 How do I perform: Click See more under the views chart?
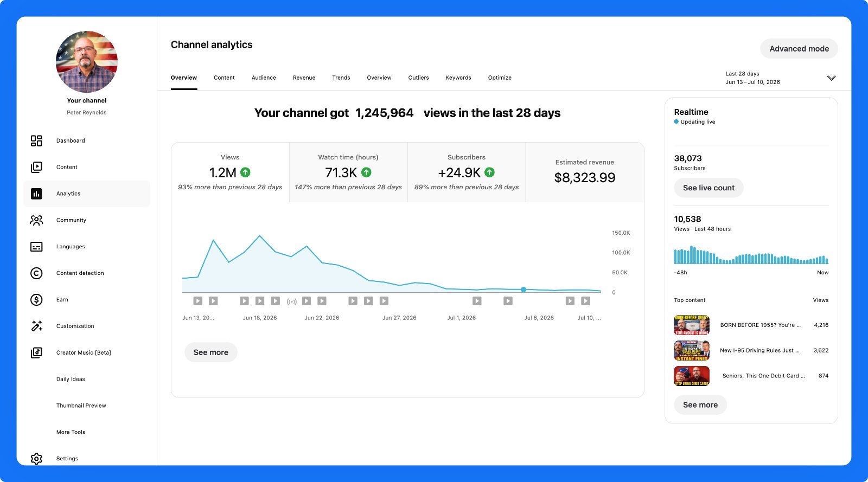[211, 352]
